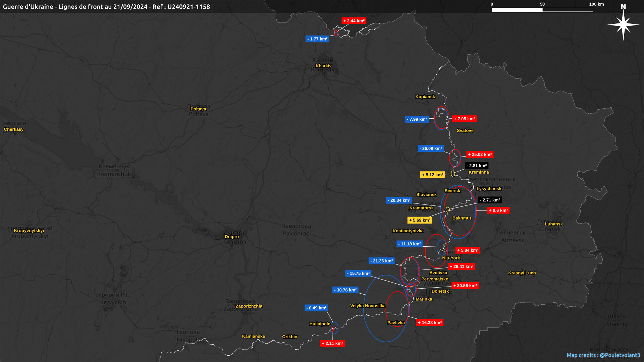Click the distance scale bar

pos(542,10)
